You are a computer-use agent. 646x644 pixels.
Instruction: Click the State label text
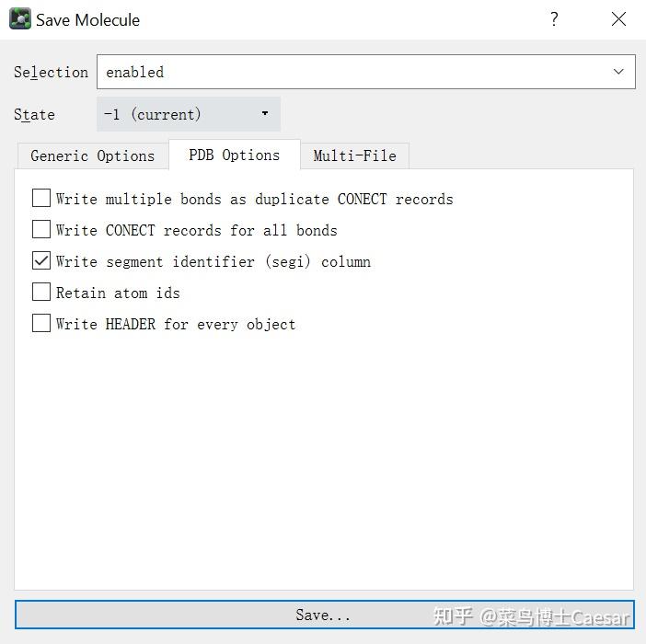coord(34,115)
